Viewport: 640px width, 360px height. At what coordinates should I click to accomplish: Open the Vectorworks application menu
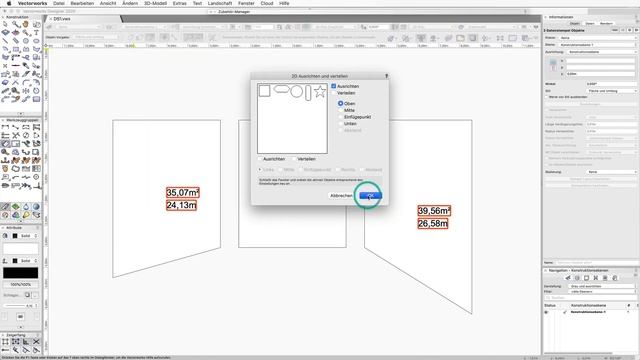tap(32, 3)
